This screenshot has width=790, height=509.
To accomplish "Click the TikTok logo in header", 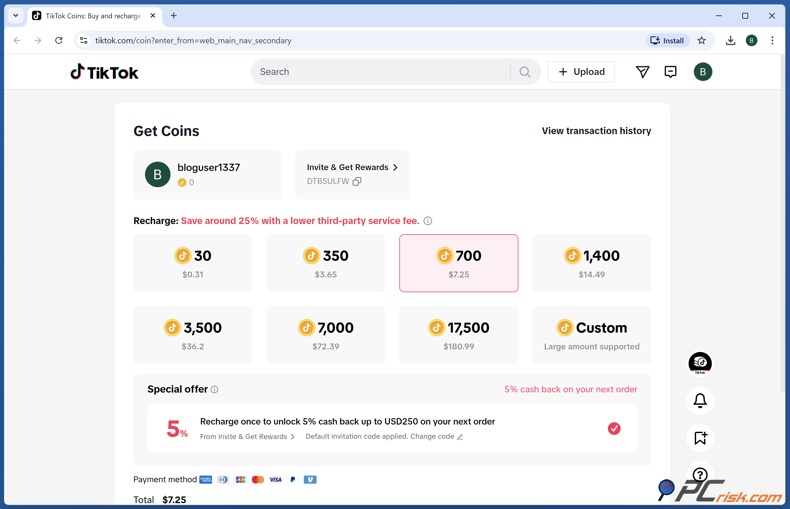I will tap(104, 72).
